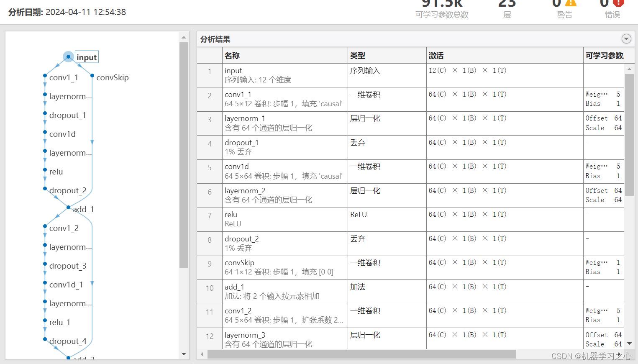Select table row dropout_1
638x364 pixels.
tap(410, 147)
